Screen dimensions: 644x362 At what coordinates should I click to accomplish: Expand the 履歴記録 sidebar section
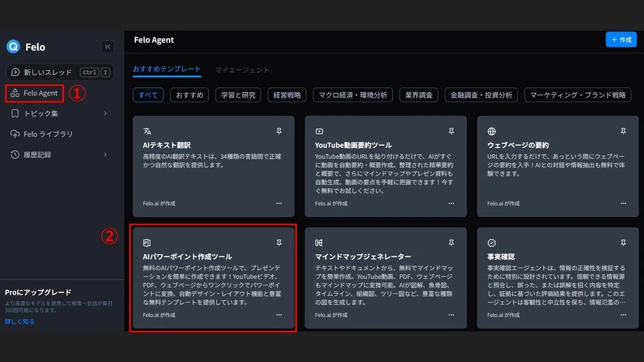(x=59, y=155)
